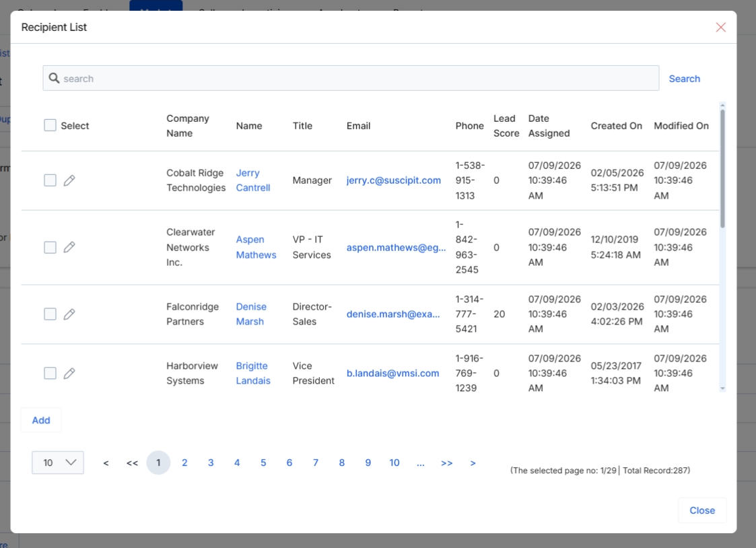The width and height of the screenshot is (756, 548).
Task: Click phone number 1-538-915-1313
Action: click(470, 180)
